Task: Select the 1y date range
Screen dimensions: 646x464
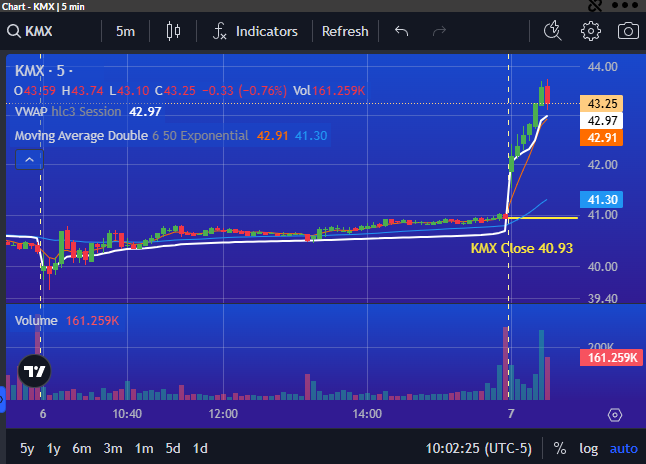Action: (x=54, y=448)
